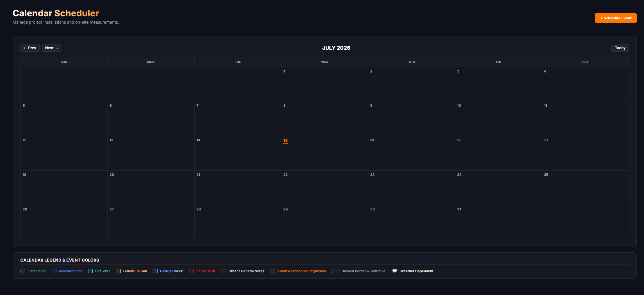
Task: Click the Repair Visit legend label
Action: click(x=206, y=271)
